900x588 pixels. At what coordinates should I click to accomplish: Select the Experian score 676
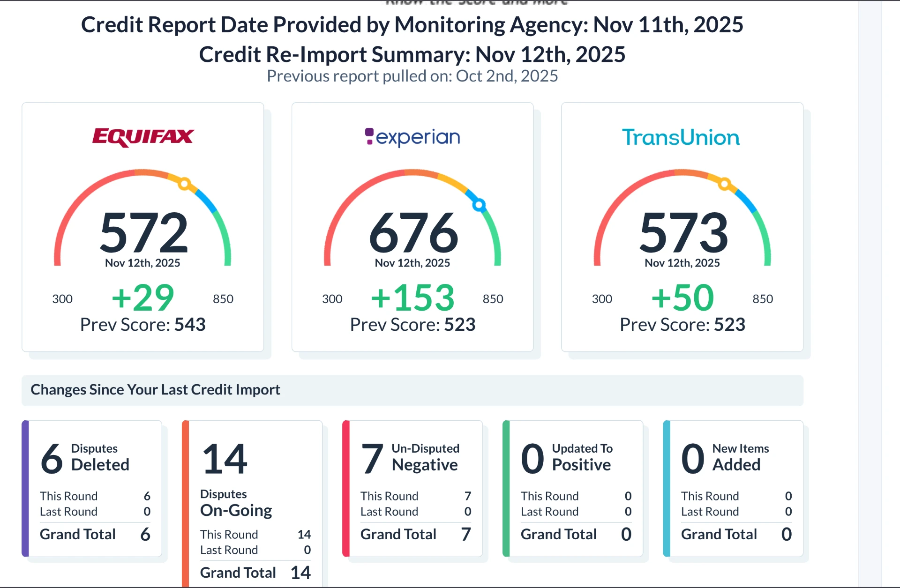point(413,232)
